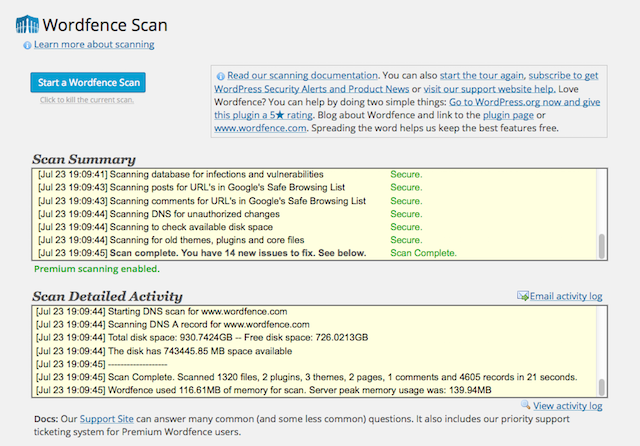Select 'Starting DNS scan for www.wordfence.com' line
Image resolution: width=640 pixels, height=446 pixels.
coord(162,311)
